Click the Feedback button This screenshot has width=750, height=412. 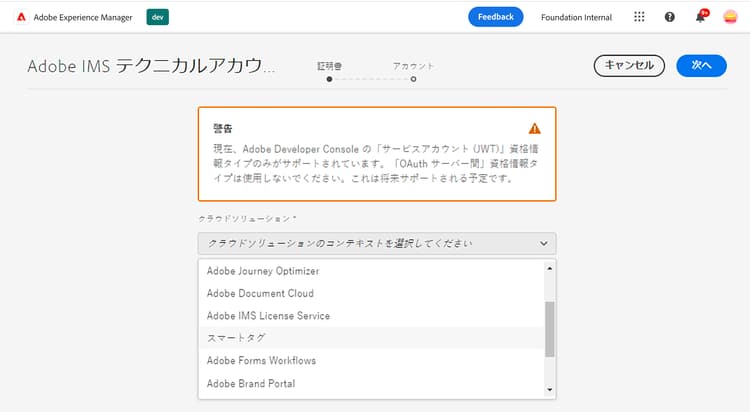tap(496, 17)
